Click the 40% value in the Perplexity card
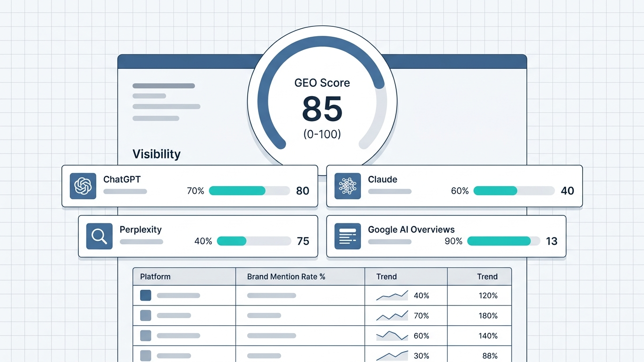Screen dimensions: 644x362 203,241
